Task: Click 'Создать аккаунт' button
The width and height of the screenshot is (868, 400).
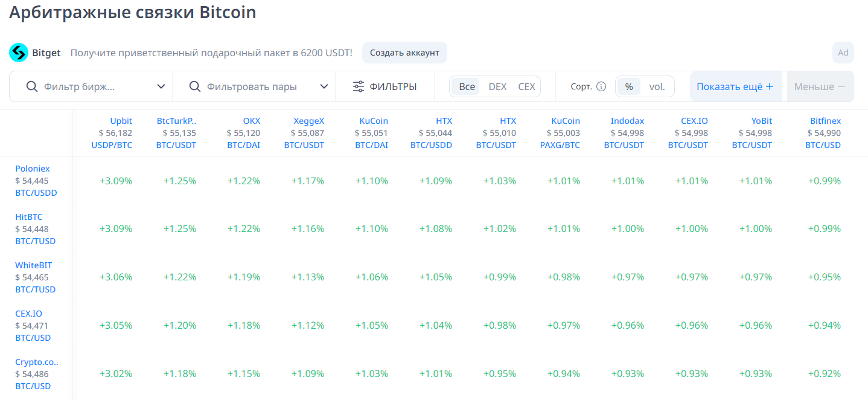Action: tap(404, 53)
